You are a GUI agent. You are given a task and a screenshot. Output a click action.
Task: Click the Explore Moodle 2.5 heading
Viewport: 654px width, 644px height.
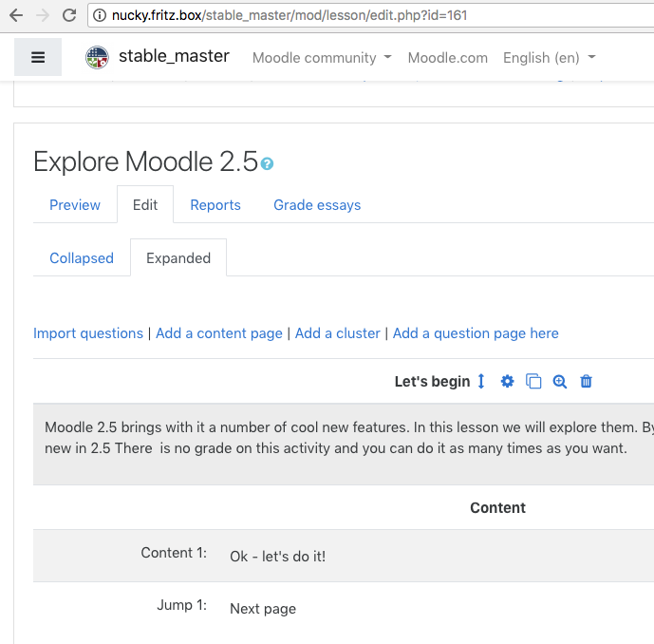(x=145, y=161)
